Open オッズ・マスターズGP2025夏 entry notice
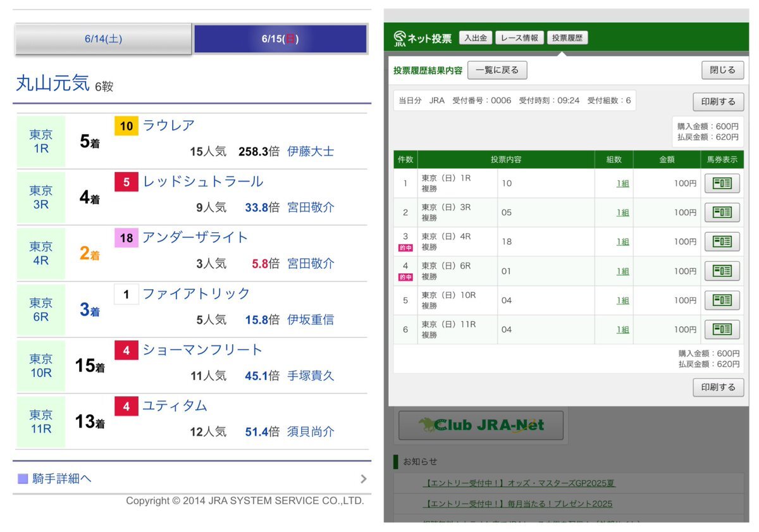This screenshot has width=759, height=532. [x=519, y=483]
